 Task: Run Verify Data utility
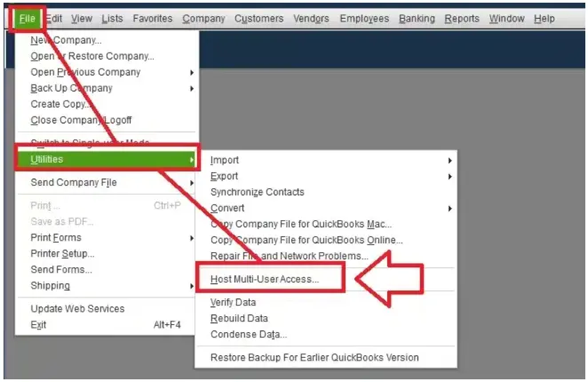(325, 302)
